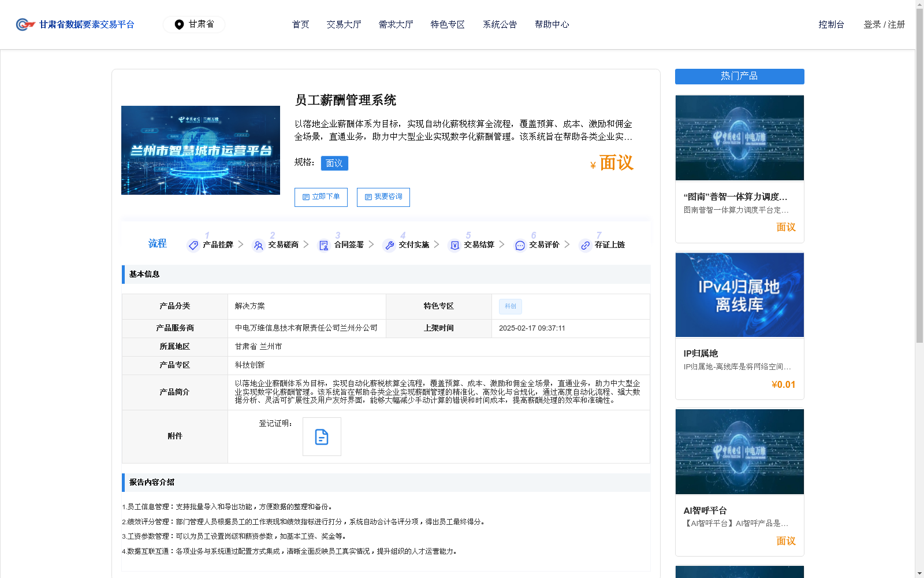Select the 面议 specification tag
The height and width of the screenshot is (578, 924).
pyautogui.click(x=334, y=163)
